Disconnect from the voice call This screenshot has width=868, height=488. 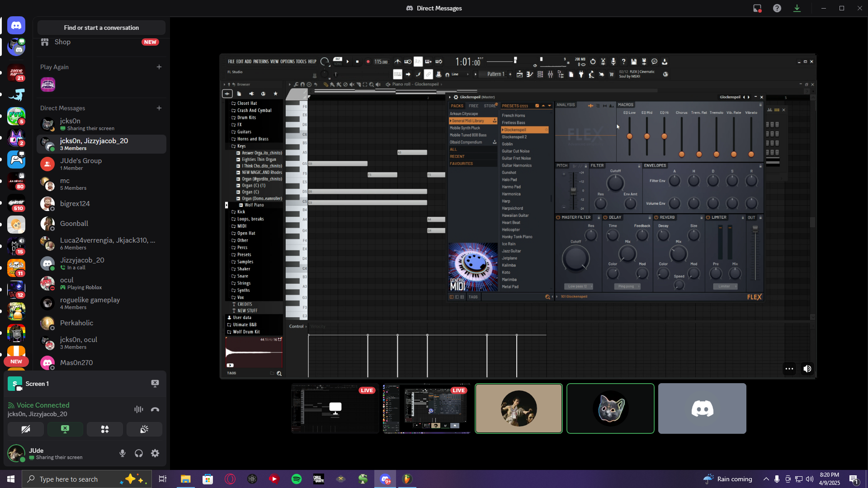click(155, 409)
